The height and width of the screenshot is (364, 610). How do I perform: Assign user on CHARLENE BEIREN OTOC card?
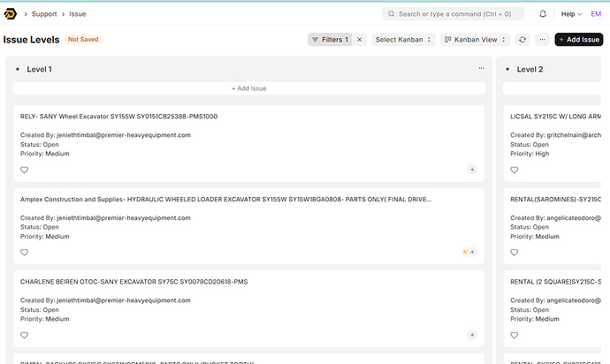(x=472, y=335)
